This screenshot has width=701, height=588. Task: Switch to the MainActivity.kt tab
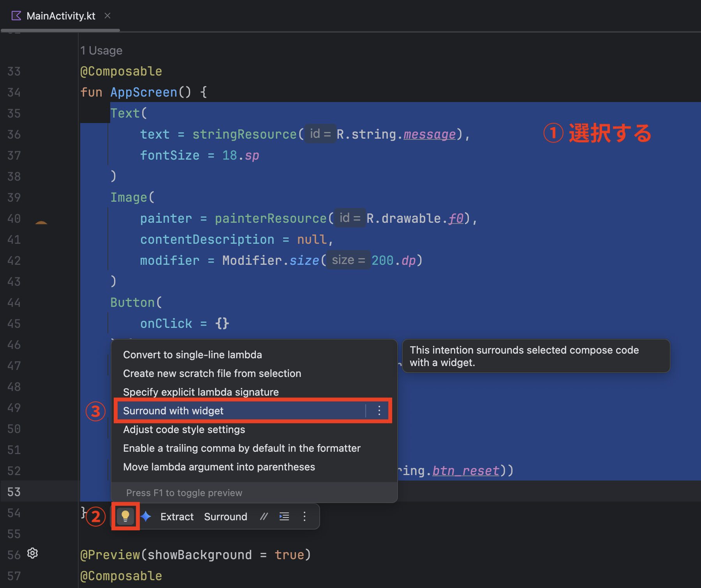click(61, 16)
